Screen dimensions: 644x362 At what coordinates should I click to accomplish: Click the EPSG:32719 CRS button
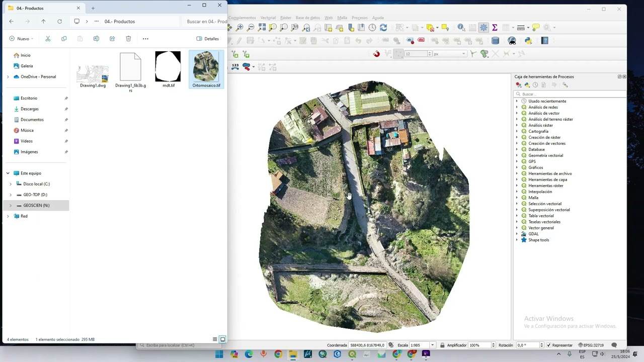591,345
